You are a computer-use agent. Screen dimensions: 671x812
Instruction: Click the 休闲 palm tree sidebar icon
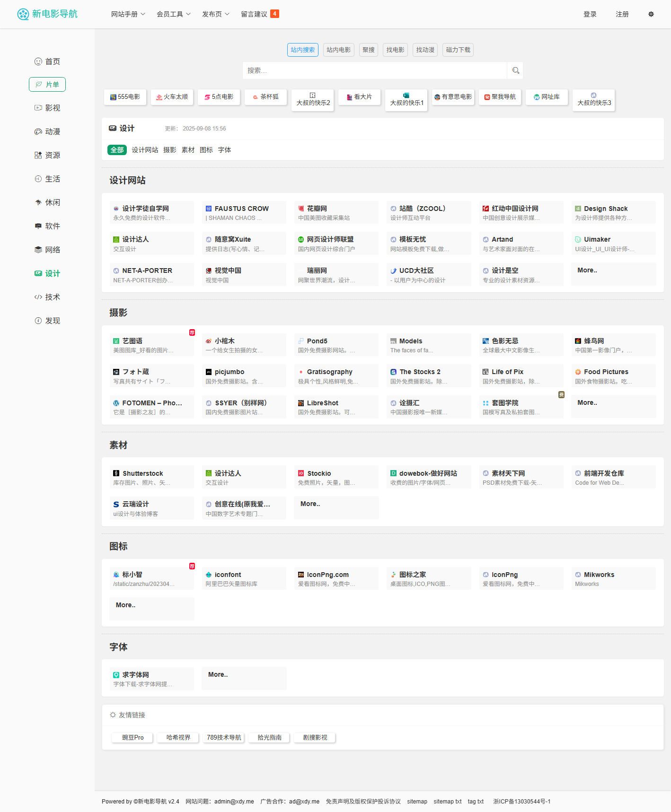point(38,202)
